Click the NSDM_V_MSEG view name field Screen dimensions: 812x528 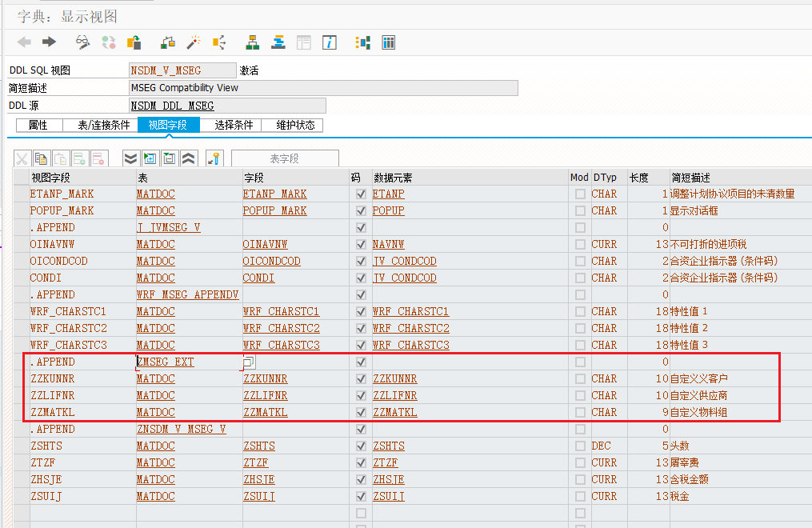pos(182,70)
